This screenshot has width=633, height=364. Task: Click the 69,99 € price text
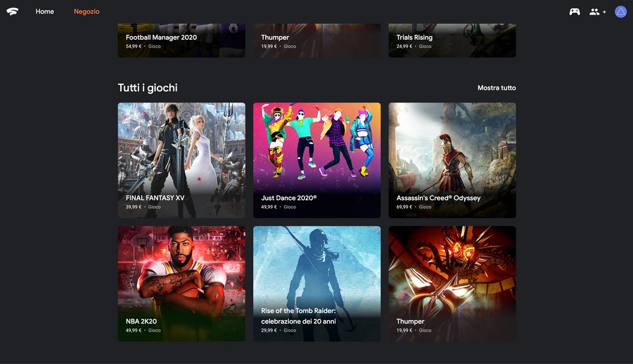click(404, 207)
